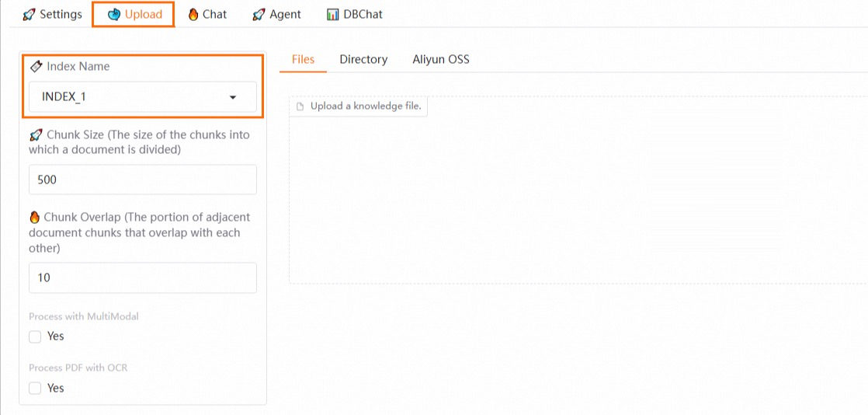This screenshot has width=868, height=415.
Task: Click the fire icon beside Chunk Overlap
Action: tap(34, 217)
